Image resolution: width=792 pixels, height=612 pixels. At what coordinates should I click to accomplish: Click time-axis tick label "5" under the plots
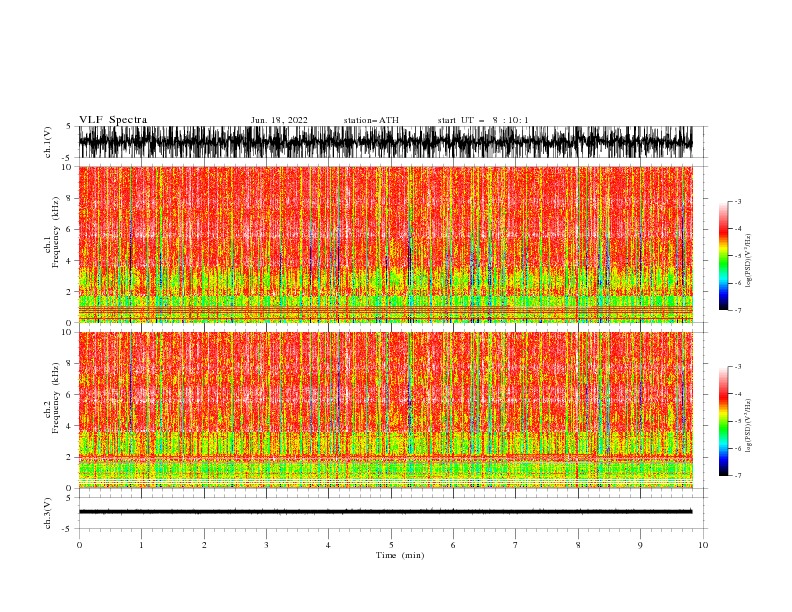pyautogui.click(x=391, y=545)
